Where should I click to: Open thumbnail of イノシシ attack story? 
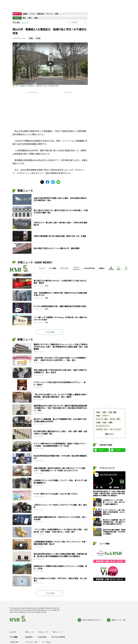tap(22, 248)
